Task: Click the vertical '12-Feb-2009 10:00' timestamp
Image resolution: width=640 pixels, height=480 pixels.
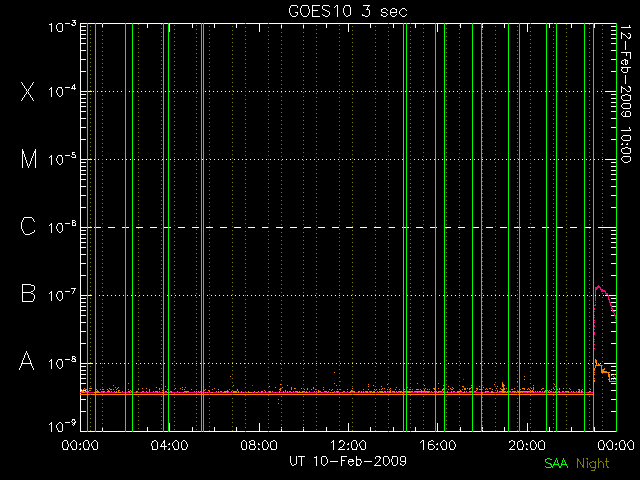Action: [x=625, y=93]
